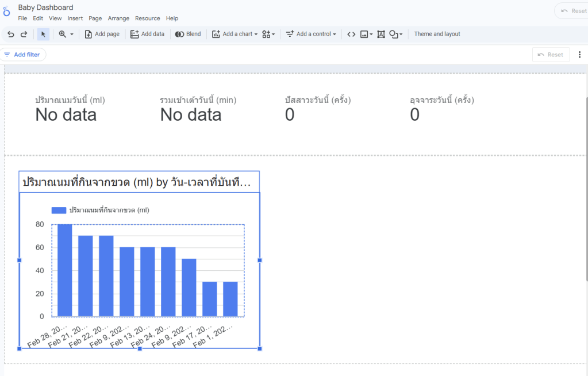The width and height of the screenshot is (588, 376).
Task: Click the Redo arrow icon
Action: pyautogui.click(x=24, y=34)
